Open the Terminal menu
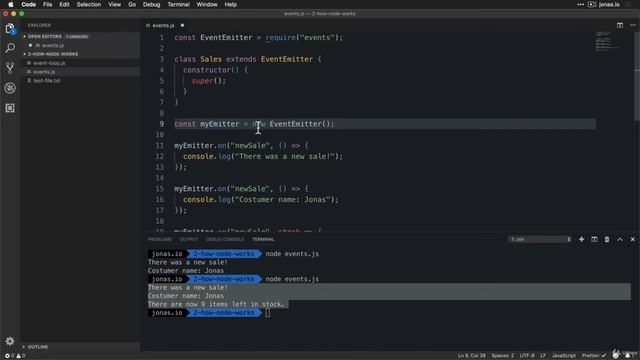Screen dimensions: 640x360 click(x=178, y=4)
